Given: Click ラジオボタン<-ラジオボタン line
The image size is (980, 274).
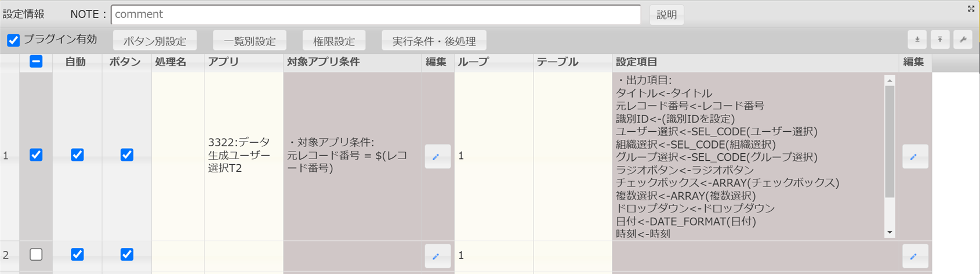Looking at the screenshot, I should (x=685, y=170).
